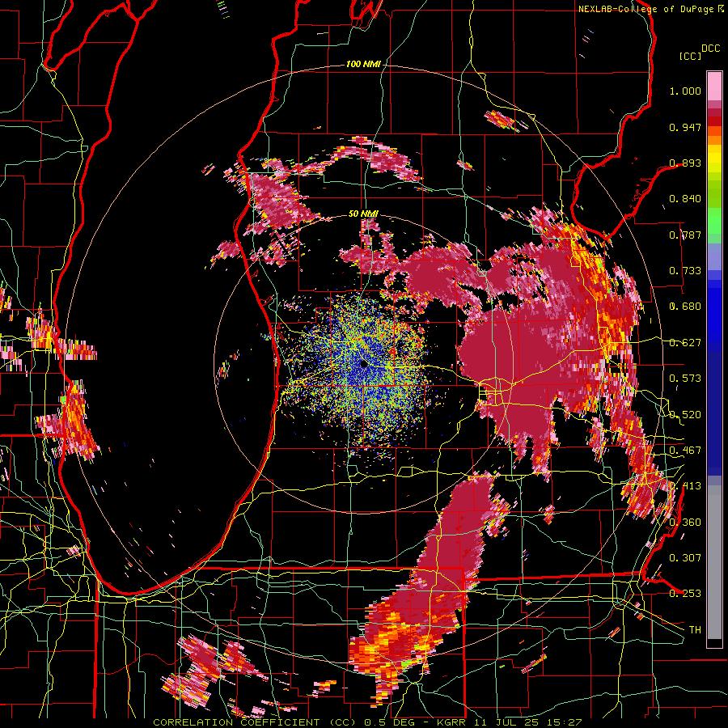
Task: Click the 0.520 scale value
Action: [685, 415]
